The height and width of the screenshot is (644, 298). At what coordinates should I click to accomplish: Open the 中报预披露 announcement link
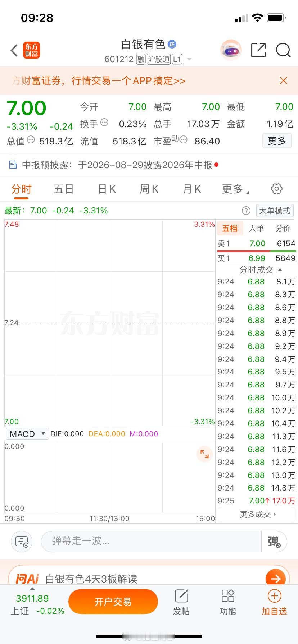click(117, 165)
